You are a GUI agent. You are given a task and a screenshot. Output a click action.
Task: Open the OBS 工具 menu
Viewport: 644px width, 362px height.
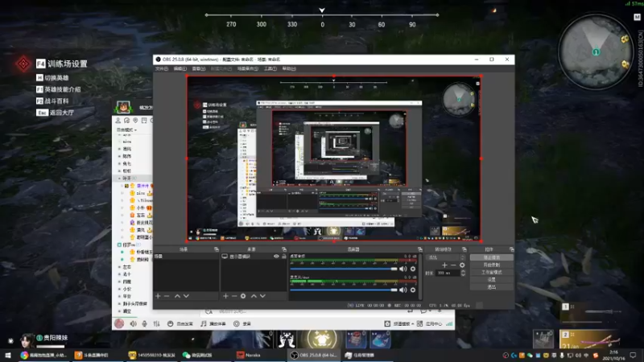[270, 68]
